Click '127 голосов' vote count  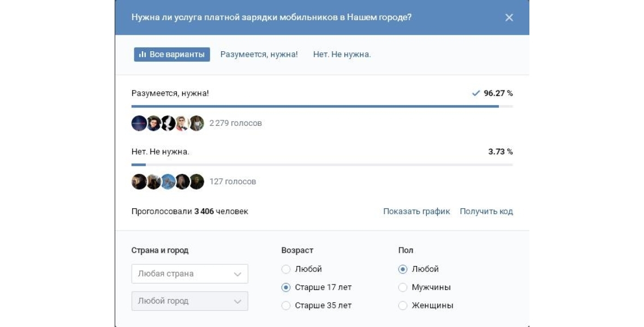pos(232,181)
